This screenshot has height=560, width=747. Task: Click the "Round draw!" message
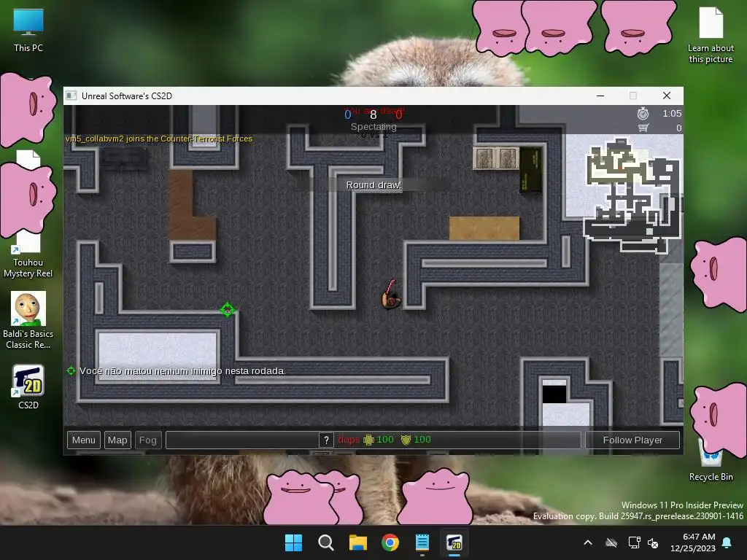tap(373, 184)
